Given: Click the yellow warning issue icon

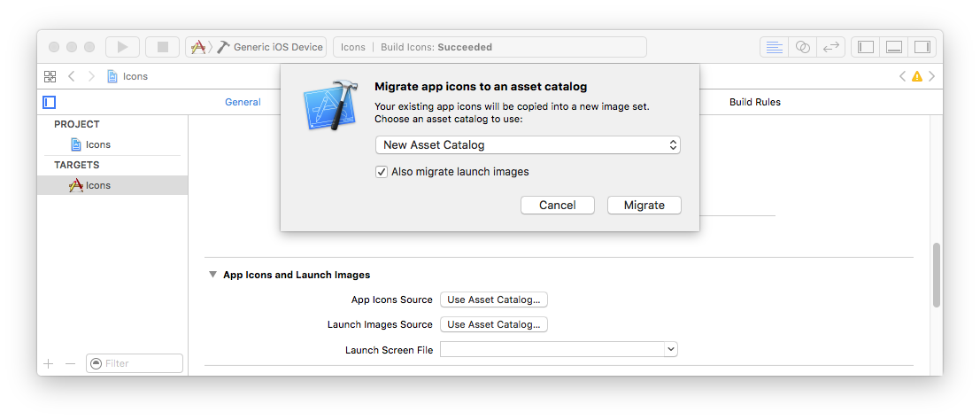Looking at the screenshot, I should pos(917,76).
